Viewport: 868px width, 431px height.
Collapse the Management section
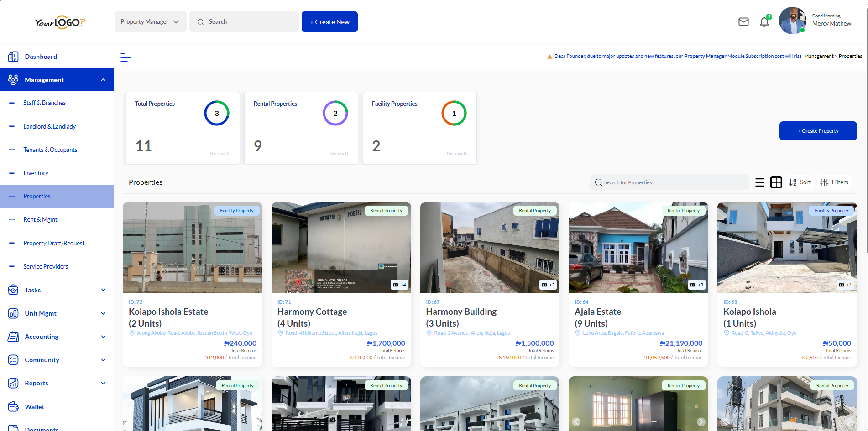pyautogui.click(x=103, y=79)
